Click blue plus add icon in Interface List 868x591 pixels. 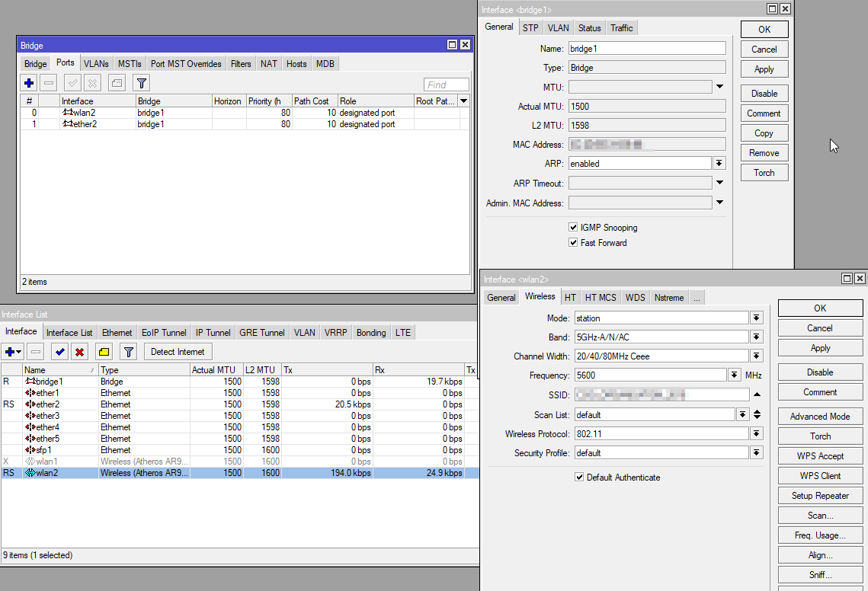(12, 352)
